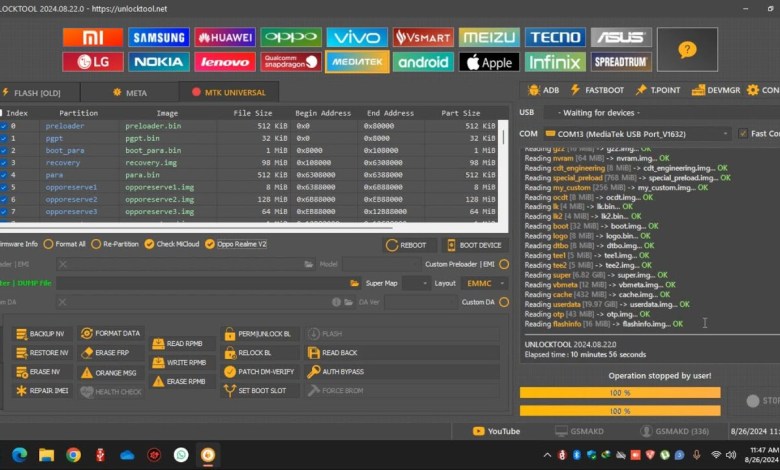Select the Infinix brand logo
Image resolution: width=780 pixels, height=470 pixels.
coord(555,62)
